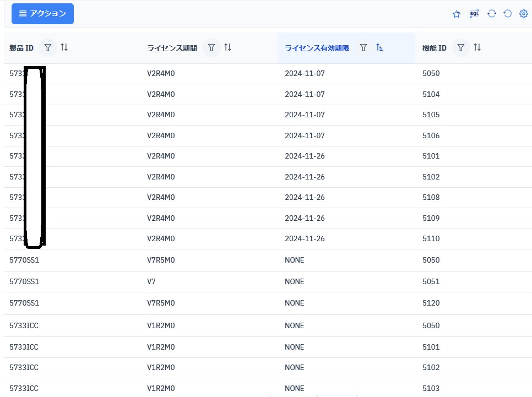Toggle ascending sort on ライセンス有効期限
This screenshot has width=532, height=397.
pos(379,47)
